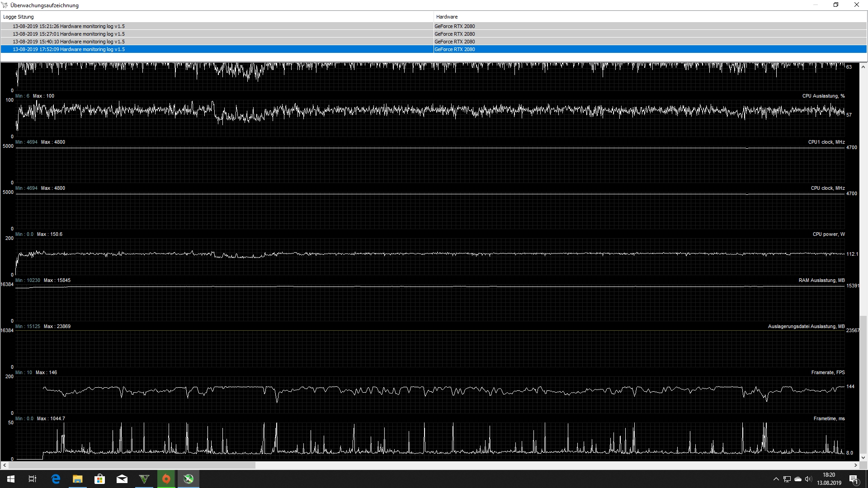Select the 15:27:01 hardware monitoring log session

(69, 34)
